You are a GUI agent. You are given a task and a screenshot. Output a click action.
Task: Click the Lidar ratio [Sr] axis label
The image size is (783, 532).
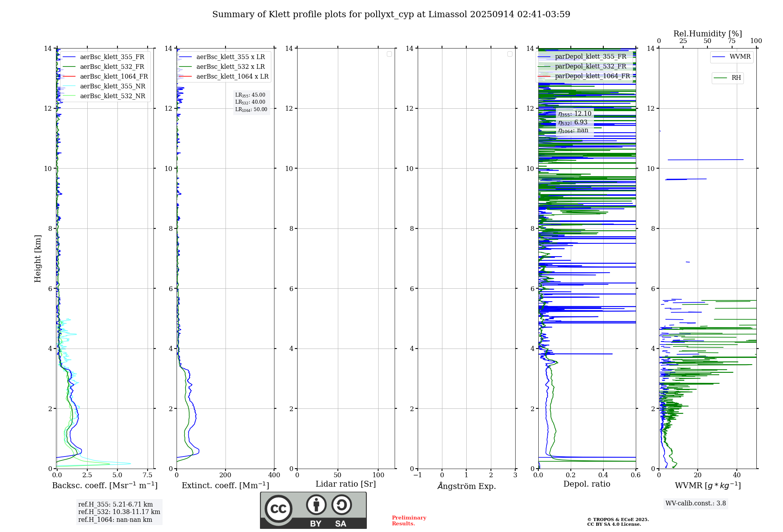tap(346, 484)
